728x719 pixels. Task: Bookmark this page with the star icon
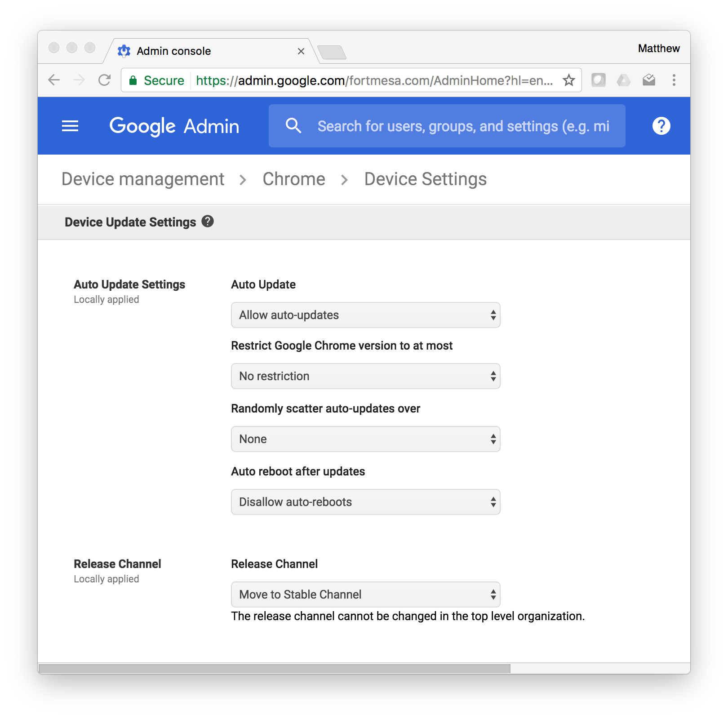pyautogui.click(x=569, y=80)
